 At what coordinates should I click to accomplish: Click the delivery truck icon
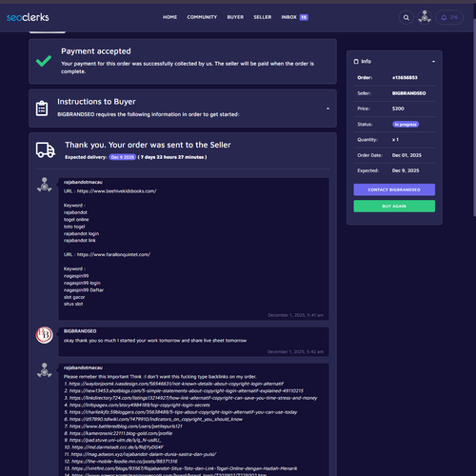(46, 149)
